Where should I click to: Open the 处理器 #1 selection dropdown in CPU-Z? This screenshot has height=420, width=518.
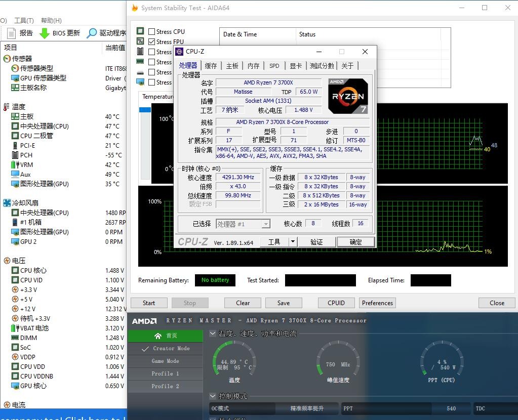click(x=243, y=224)
